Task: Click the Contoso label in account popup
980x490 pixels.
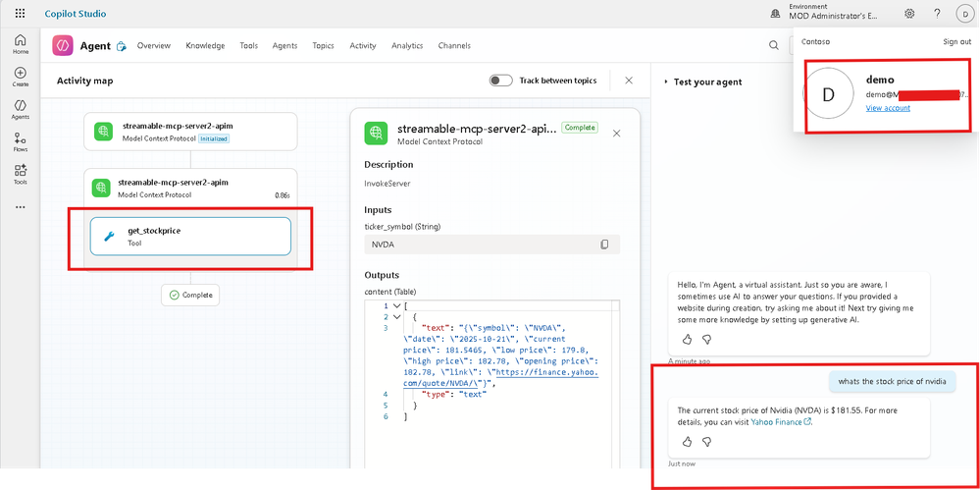Action: (815, 41)
